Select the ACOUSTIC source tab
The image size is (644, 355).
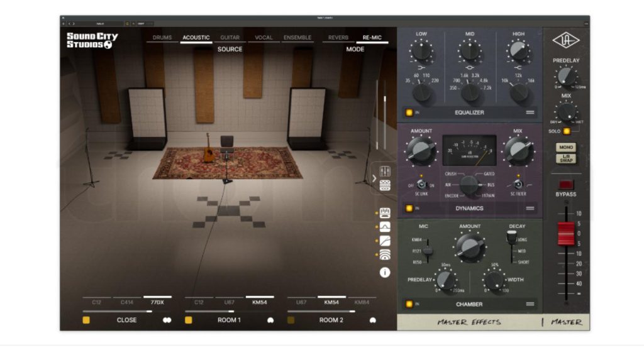[x=196, y=37]
